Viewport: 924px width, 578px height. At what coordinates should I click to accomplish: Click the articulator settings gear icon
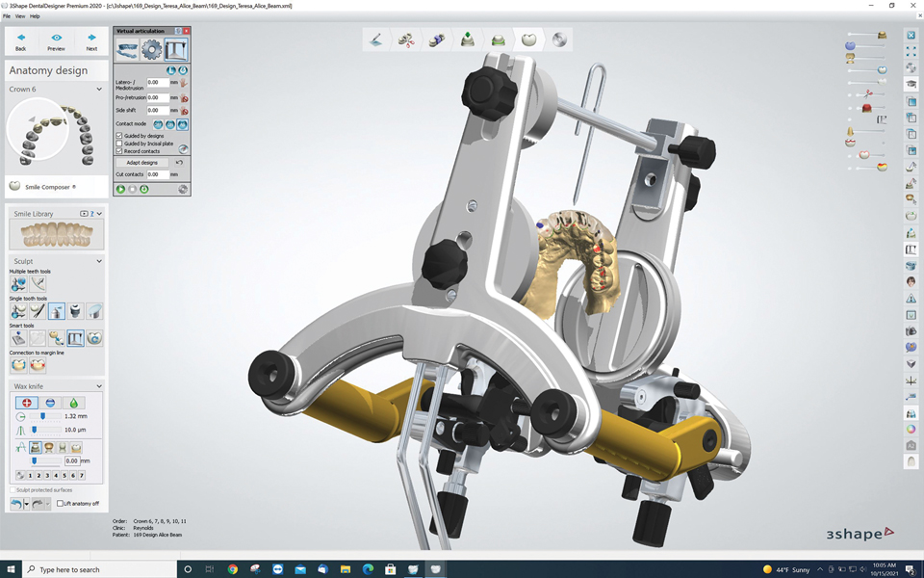152,49
